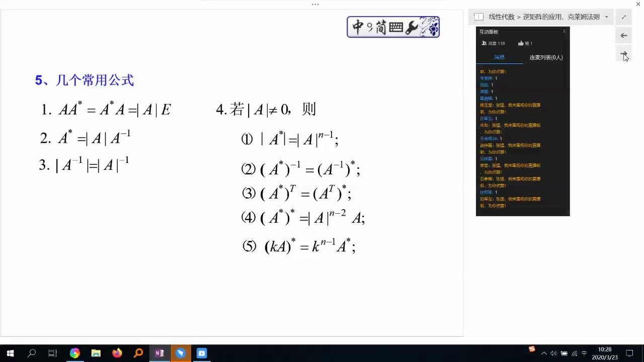Open Windows search from taskbar
The height and width of the screenshot is (362, 644).
tap(31, 353)
